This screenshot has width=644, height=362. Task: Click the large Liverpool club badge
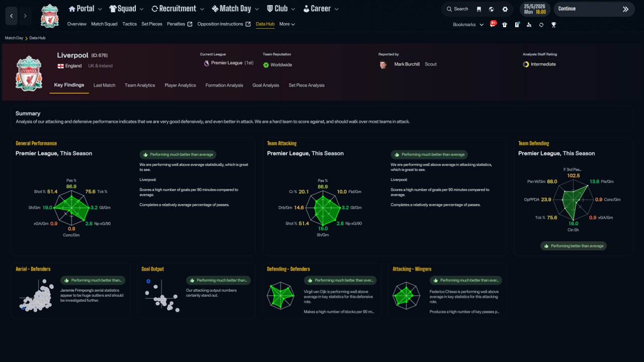(29, 73)
